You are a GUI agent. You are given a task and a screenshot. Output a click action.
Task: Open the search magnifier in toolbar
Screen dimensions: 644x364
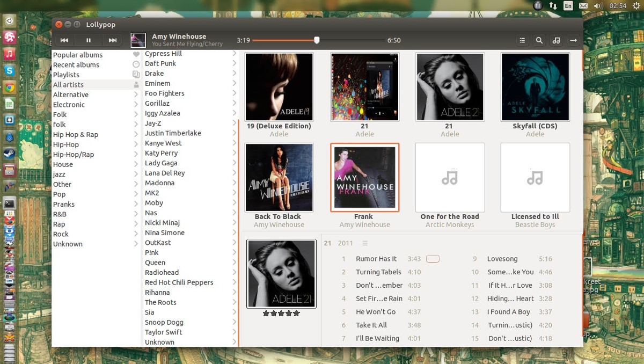coord(539,40)
